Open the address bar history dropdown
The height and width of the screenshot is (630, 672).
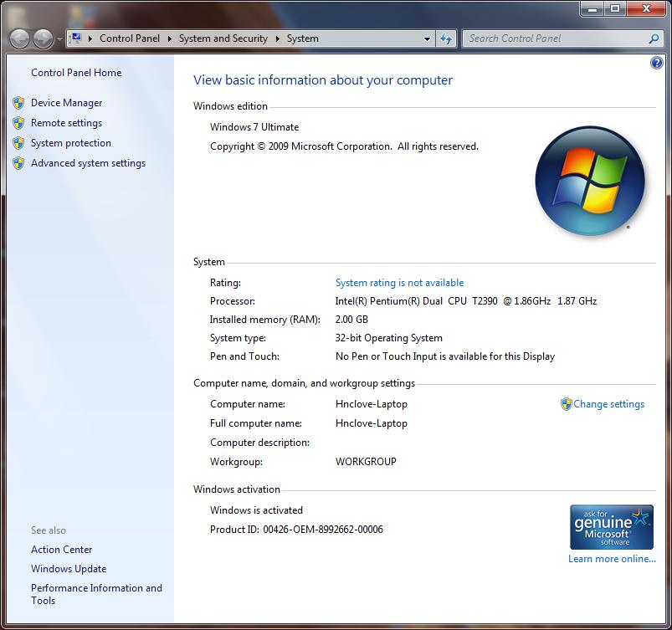coord(427,39)
